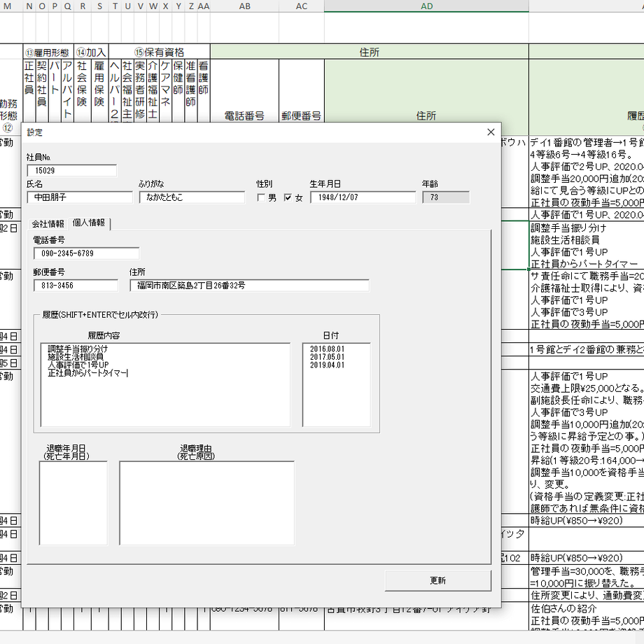Edit the 社員No. field showing 15029
Viewport: 644px width, 644px height.
[x=72, y=170]
